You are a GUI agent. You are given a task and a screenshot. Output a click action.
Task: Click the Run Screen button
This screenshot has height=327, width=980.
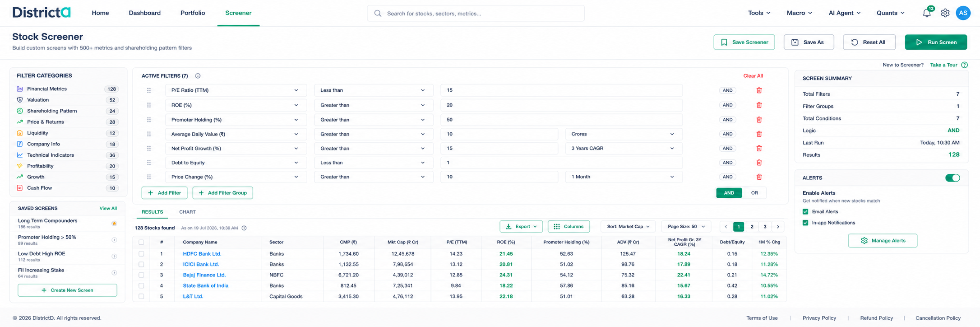[x=936, y=42]
